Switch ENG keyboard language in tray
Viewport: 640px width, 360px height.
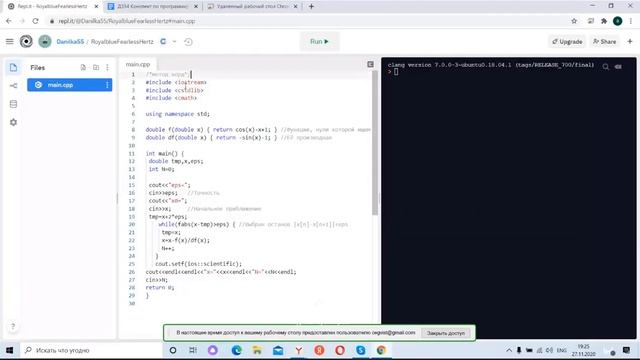(562, 350)
